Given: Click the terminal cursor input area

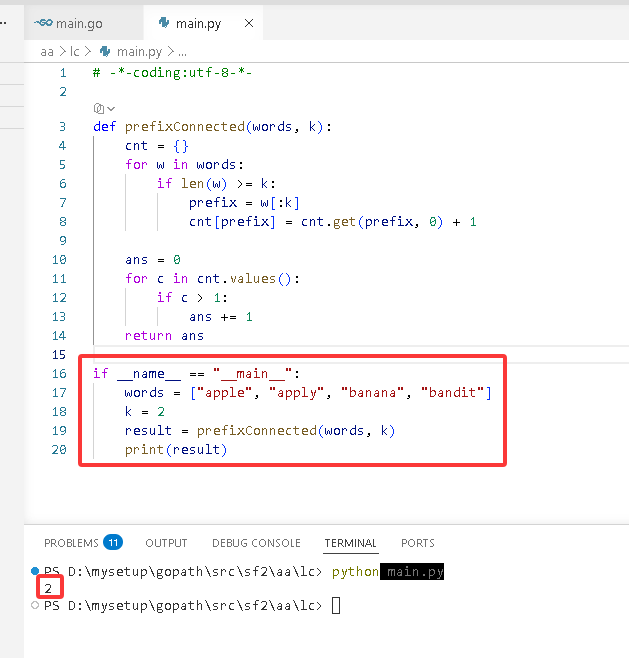Looking at the screenshot, I should pyautogui.click(x=336, y=606).
